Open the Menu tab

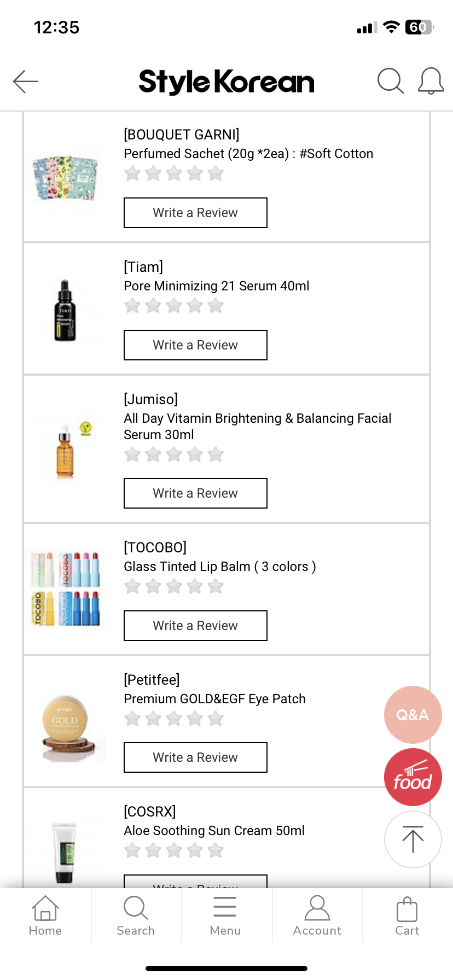coord(225,916)
